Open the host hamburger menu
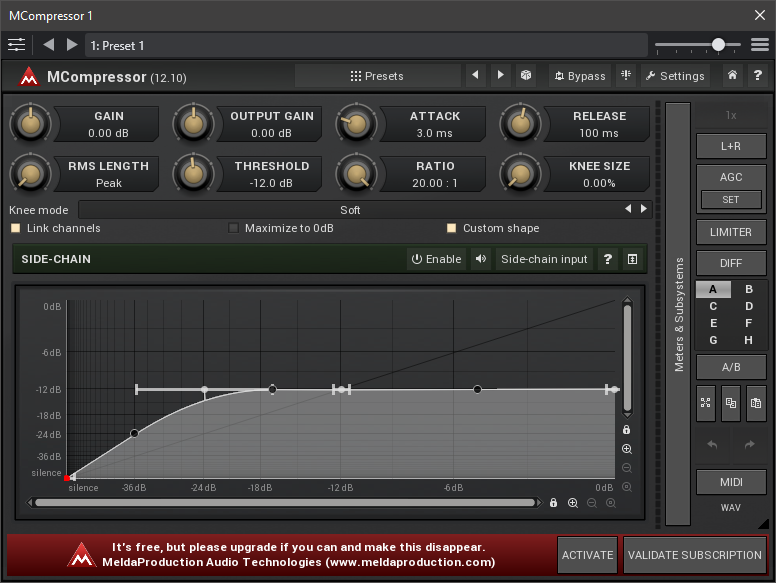776x583 pixels. pos(760,45)
